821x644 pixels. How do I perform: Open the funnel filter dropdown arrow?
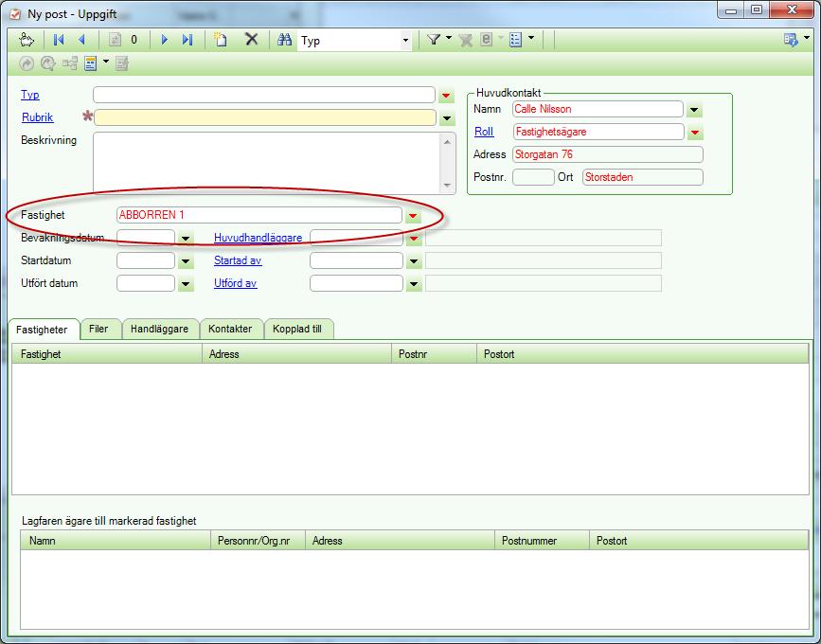[449, 38]
